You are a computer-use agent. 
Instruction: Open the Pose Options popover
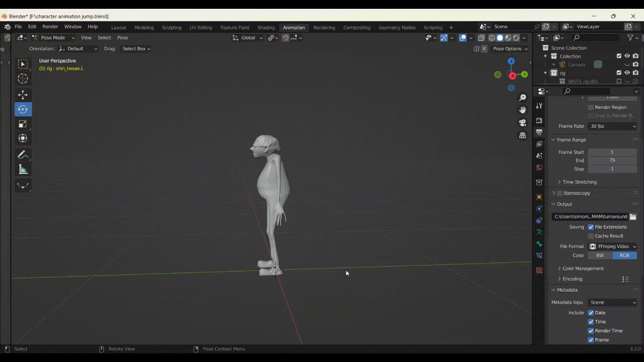[510, 49]
